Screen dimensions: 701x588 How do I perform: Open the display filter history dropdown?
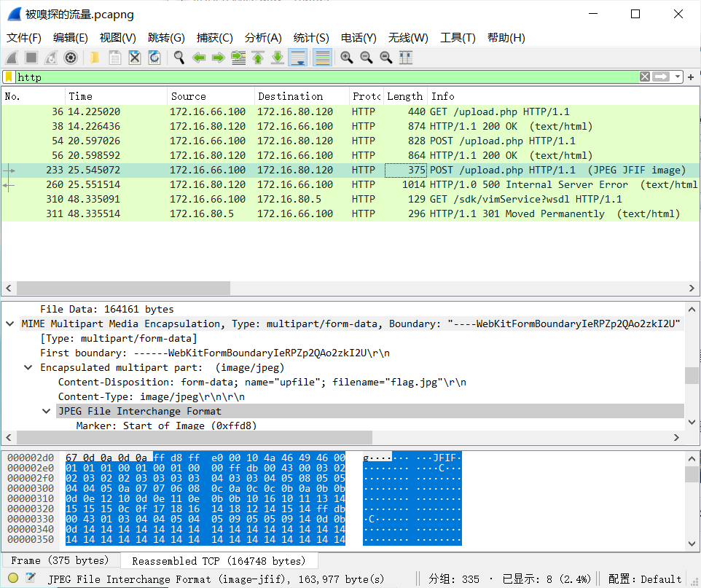point(678,77)
